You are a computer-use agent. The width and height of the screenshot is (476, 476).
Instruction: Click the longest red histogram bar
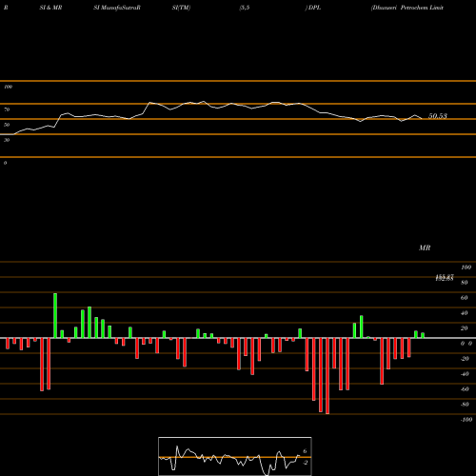327,376
